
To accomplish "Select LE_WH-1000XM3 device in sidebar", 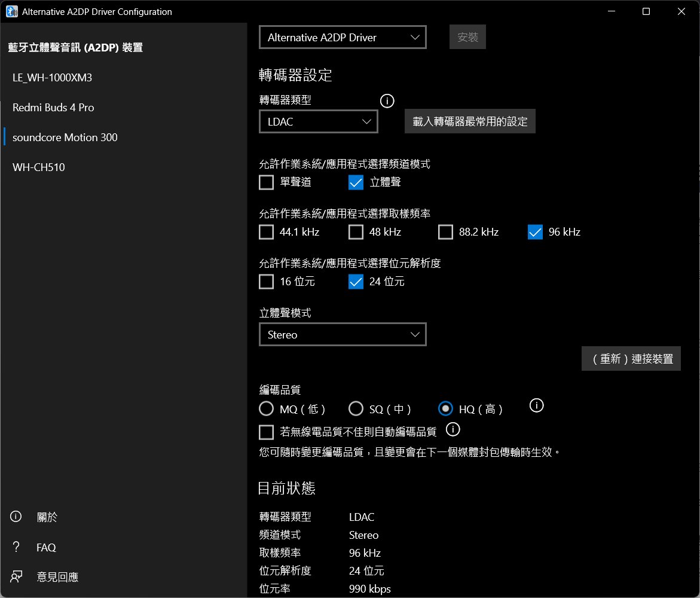I will (52, 78).
